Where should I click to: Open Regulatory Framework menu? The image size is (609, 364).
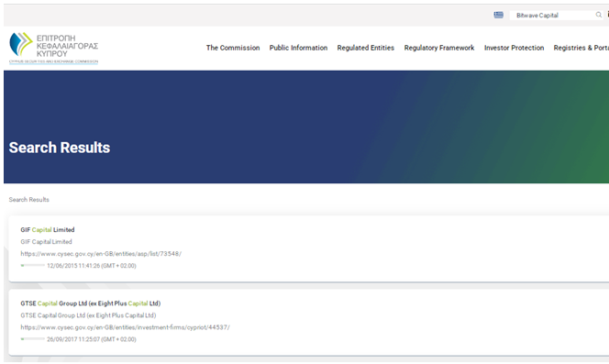[x=439, y=48]
